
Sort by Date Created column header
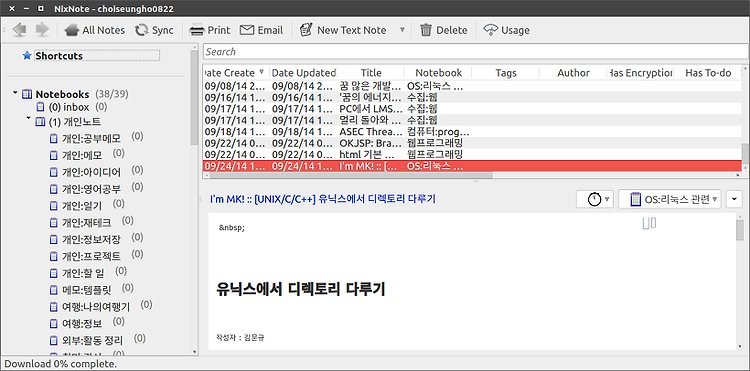point(236,73)
